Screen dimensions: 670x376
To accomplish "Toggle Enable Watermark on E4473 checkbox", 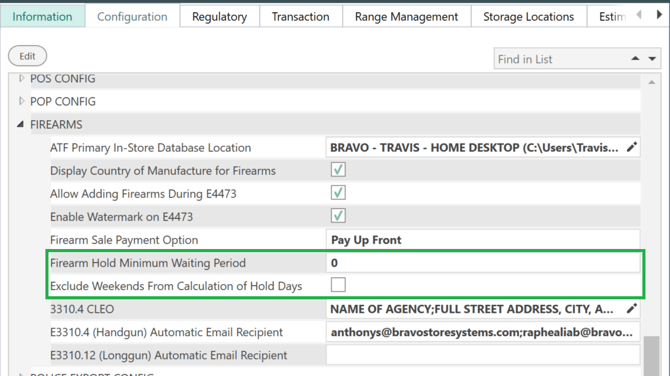I will pos(338,216).
